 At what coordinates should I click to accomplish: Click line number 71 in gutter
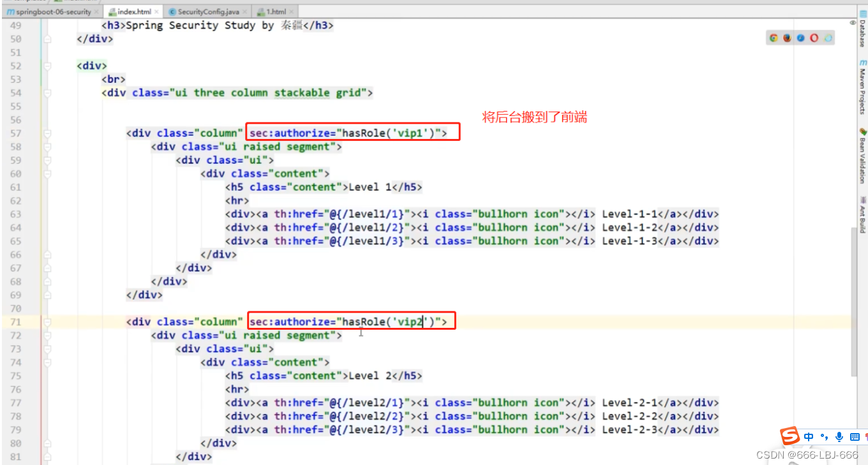15,322
